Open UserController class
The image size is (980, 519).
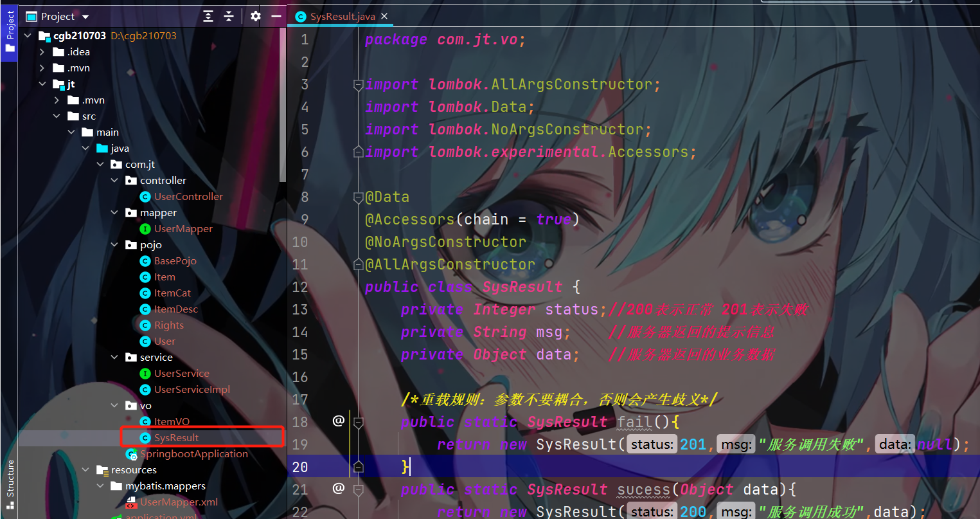pyautogui.click(x=188, y=196)
